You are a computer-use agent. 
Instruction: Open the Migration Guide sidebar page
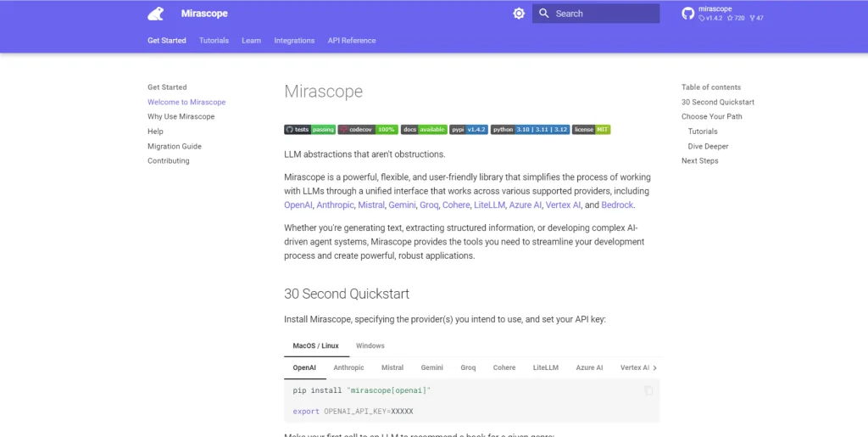coord(175,146)
